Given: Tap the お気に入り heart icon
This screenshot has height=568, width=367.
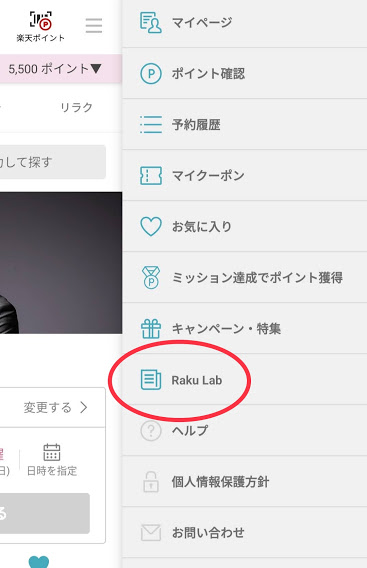Looking at the screenshot, I should click(151, 227).
